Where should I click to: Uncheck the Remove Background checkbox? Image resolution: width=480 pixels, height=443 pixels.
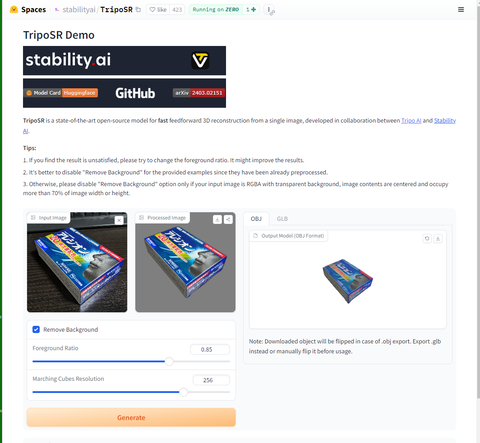click(36, 329)
